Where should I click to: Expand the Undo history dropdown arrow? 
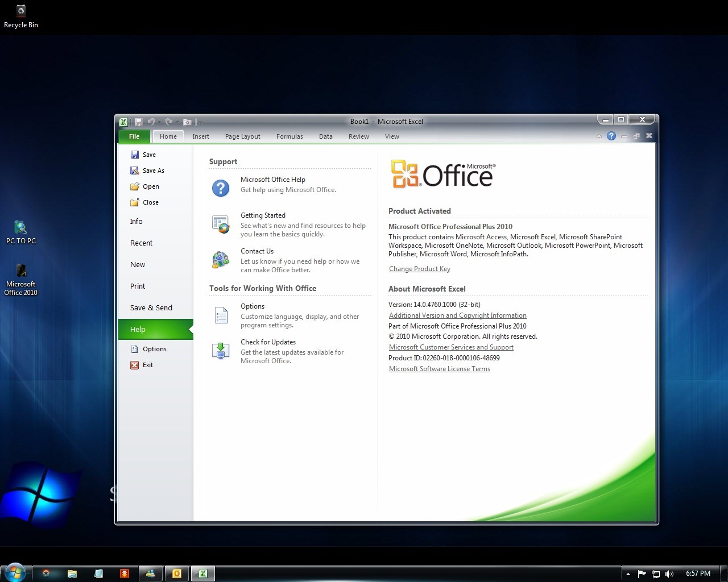coord(159,122)
